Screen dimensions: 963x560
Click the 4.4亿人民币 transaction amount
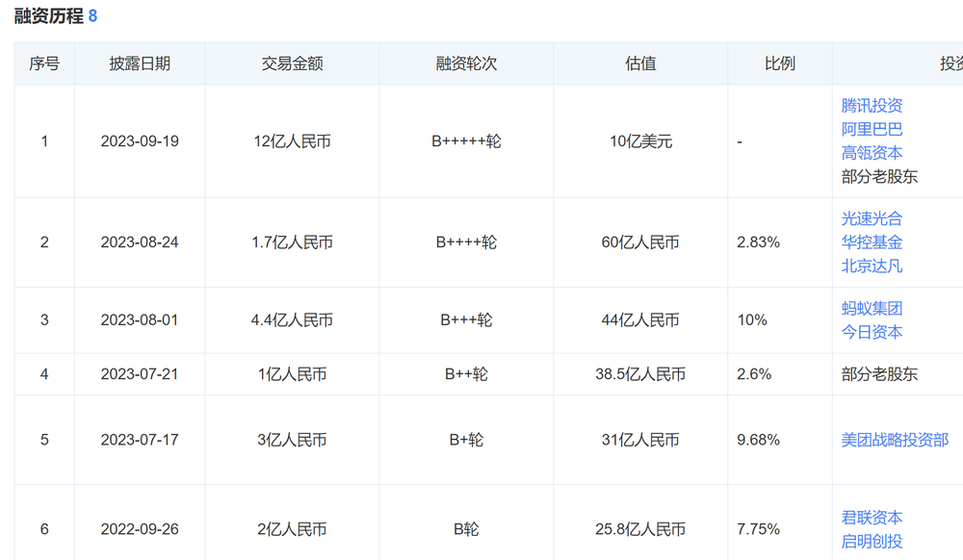click(x=292, y=320)
